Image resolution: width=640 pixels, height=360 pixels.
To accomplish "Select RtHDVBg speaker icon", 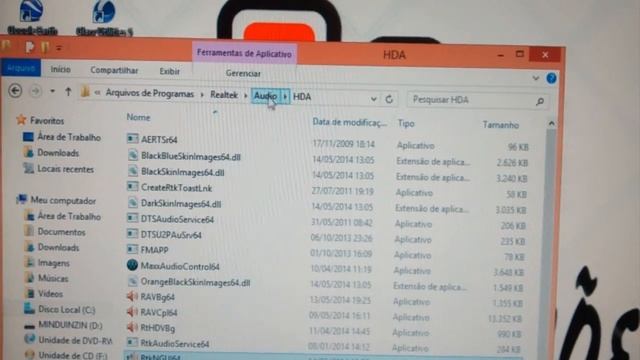I will point(132,327).
